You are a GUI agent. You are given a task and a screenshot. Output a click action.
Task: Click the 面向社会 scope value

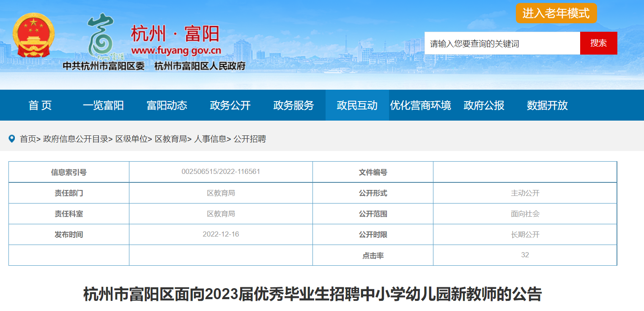pyautogui.click(x=525, y=214)
